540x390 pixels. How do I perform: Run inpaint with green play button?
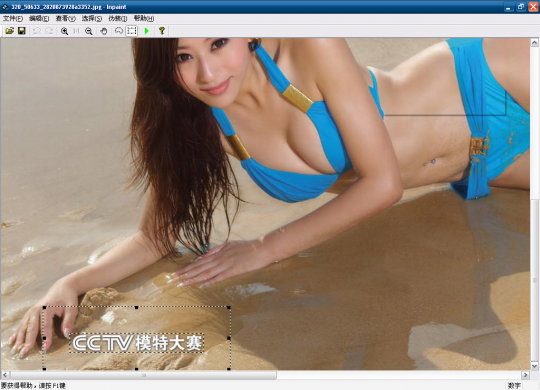click(x=147, y=31)
